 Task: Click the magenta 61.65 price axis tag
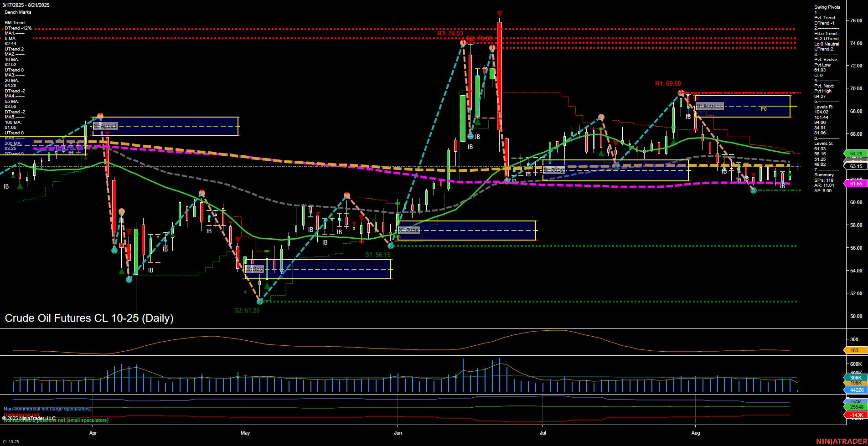click(855, 184)
